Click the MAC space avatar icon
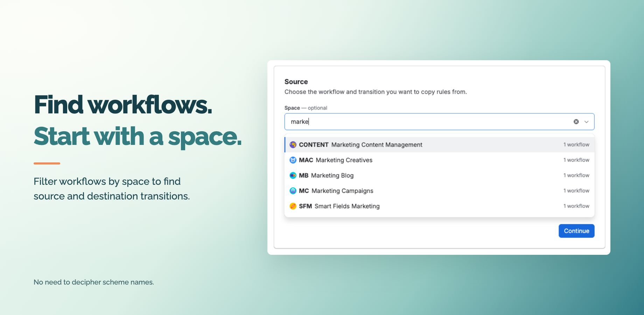The height and width of the screenshot is (315, 644). tap(293, 160)
